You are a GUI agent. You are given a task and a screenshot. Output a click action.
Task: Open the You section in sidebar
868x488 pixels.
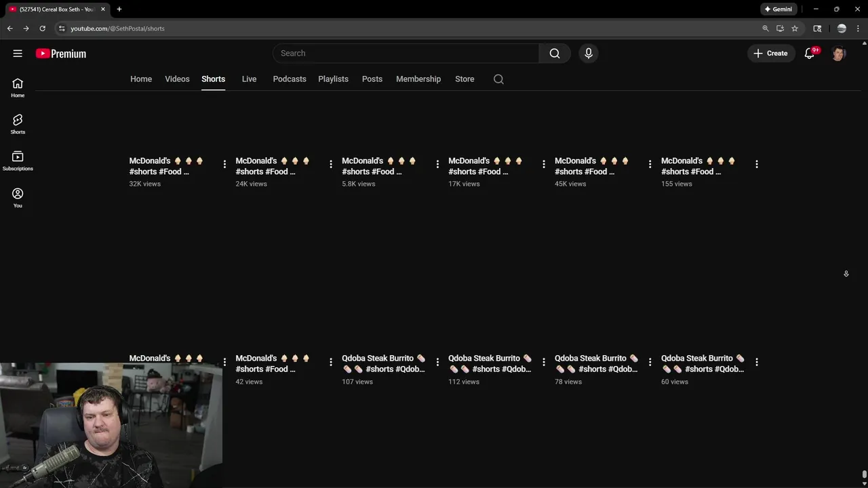(x=18, y=197)
